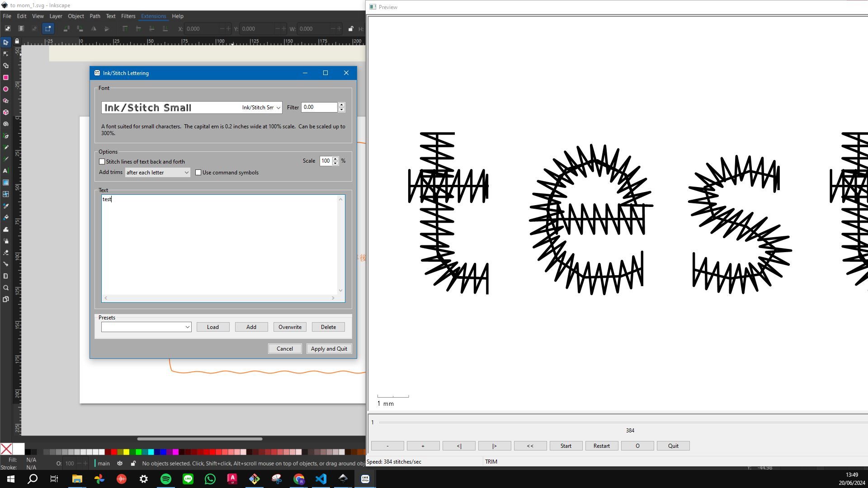Select the Spray tool
This screenshot has height=488, width=868.
tap(6, 241)
